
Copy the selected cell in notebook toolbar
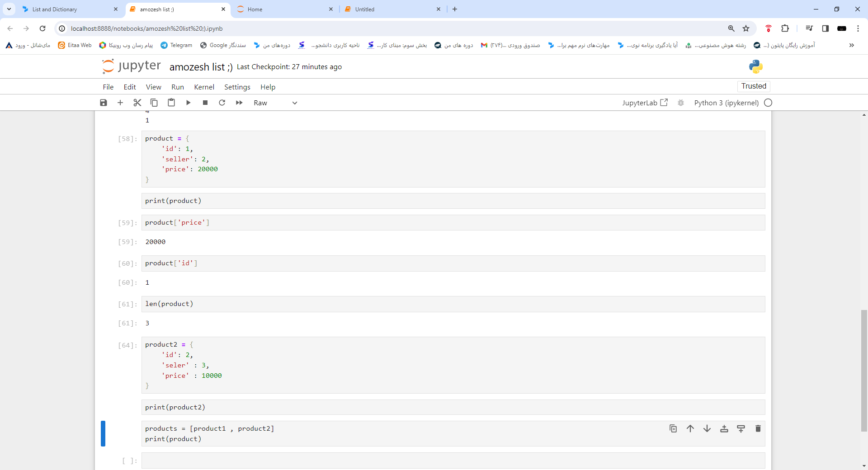154,103
